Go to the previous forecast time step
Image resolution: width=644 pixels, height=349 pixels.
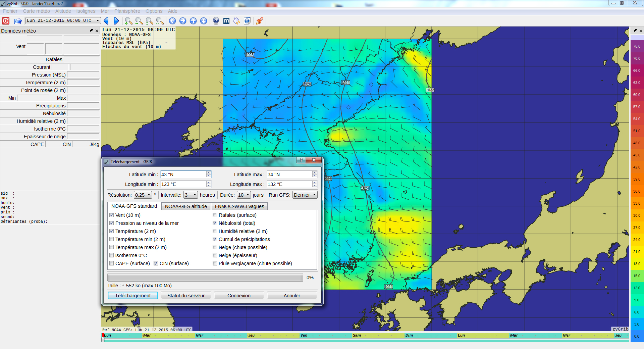106,21
